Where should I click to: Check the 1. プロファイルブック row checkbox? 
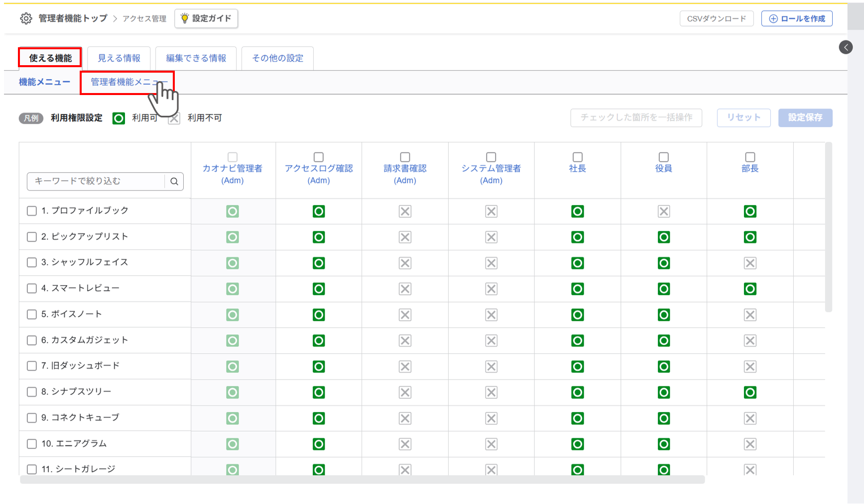coord(32,211)
